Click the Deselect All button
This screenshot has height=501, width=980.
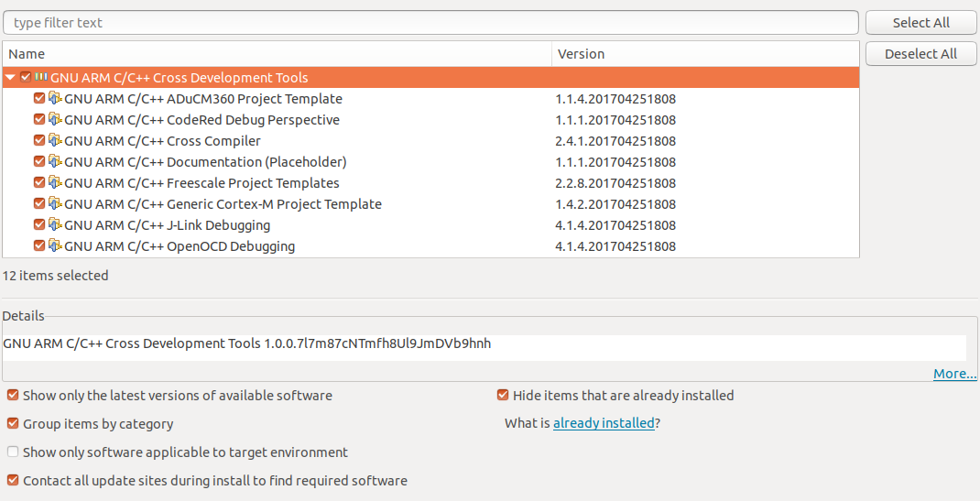[920, 54]
